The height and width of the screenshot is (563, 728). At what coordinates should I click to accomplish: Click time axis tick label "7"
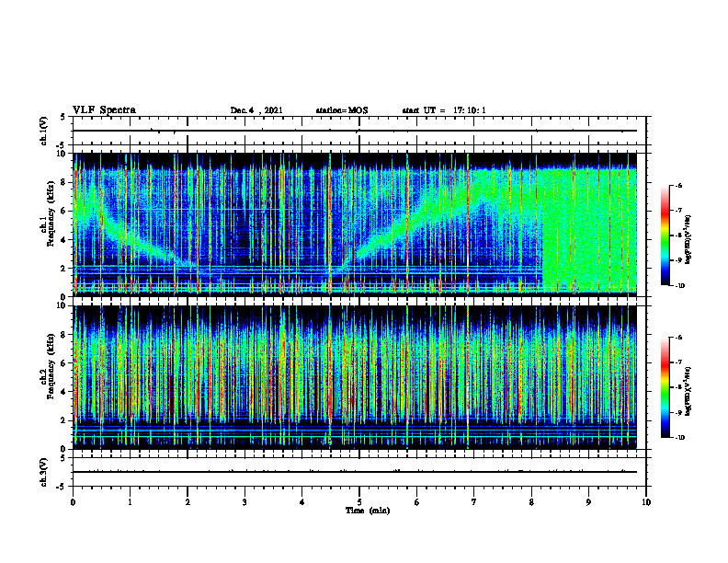[474, 502]
